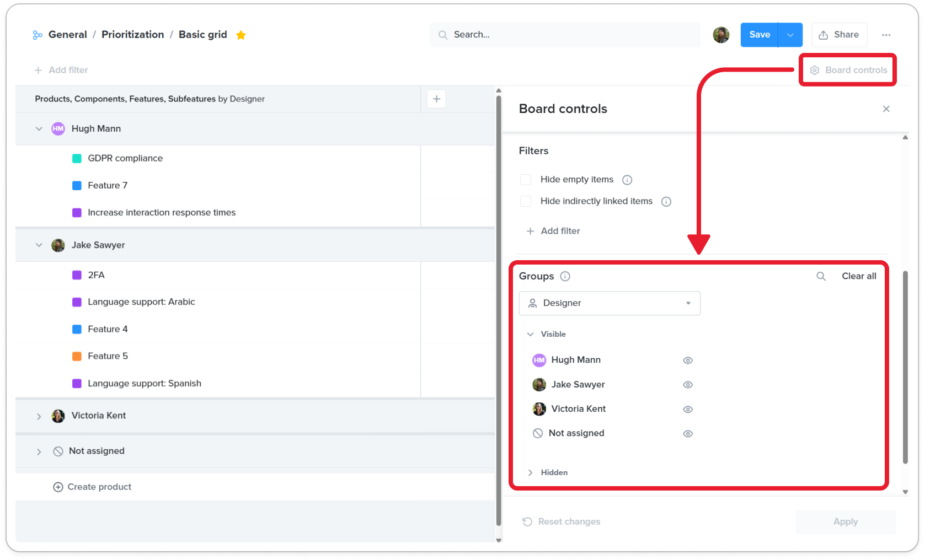Enable the Hide empty items checkbox
The height and width of the screenshot is (560, 925).
[525, 179]
